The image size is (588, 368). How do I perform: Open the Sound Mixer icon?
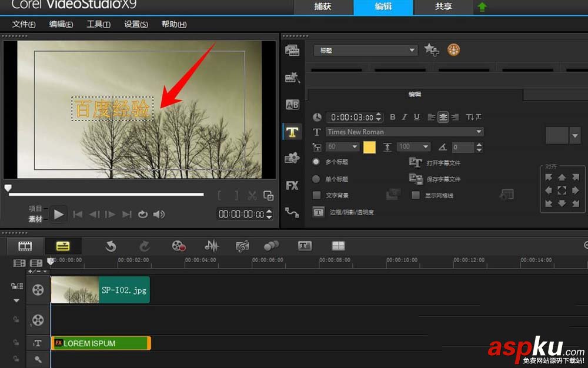[211, 246]
